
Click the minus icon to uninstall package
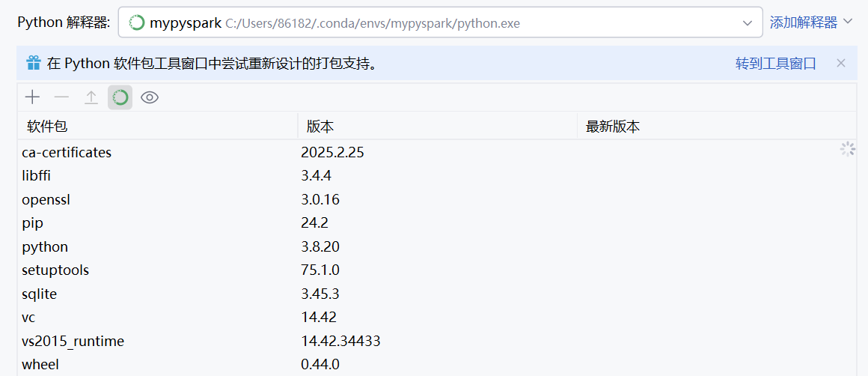[x=61, y=97]
